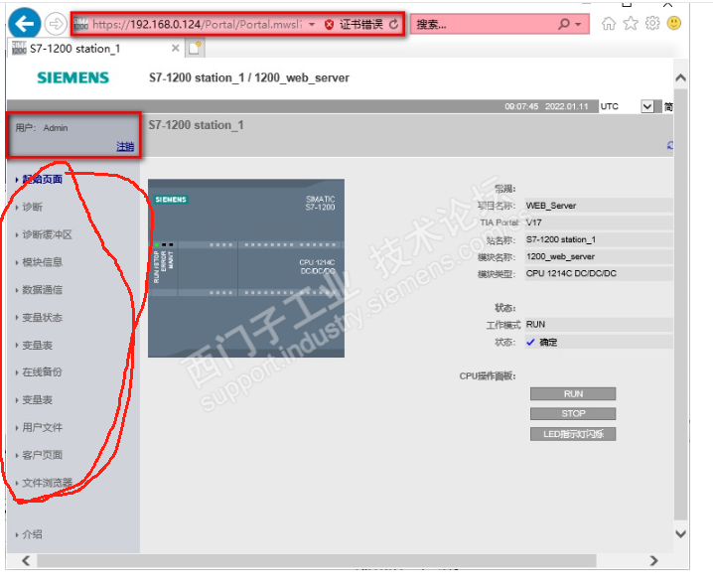
Task: Click the 注销 logout link
Action: [x=125, y=146]
